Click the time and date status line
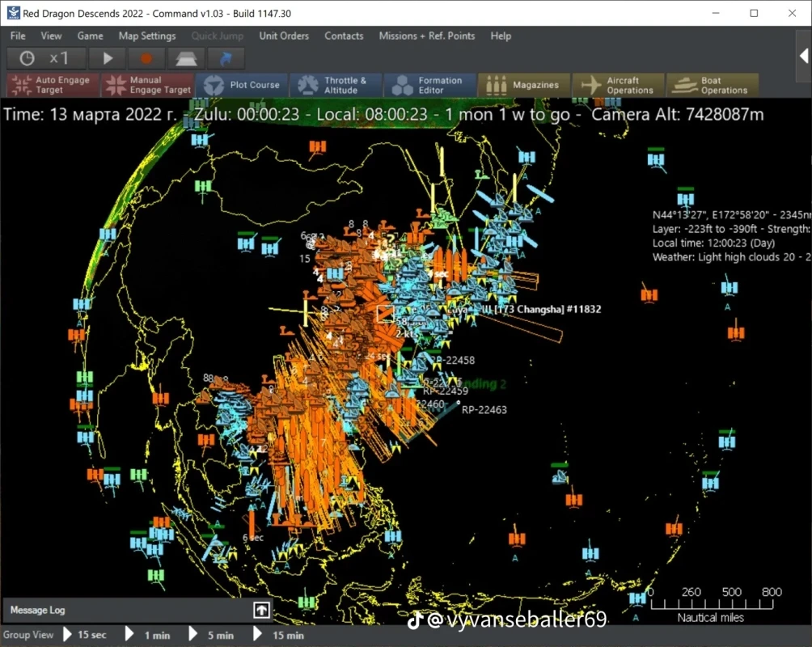 [x=383, y=115]
